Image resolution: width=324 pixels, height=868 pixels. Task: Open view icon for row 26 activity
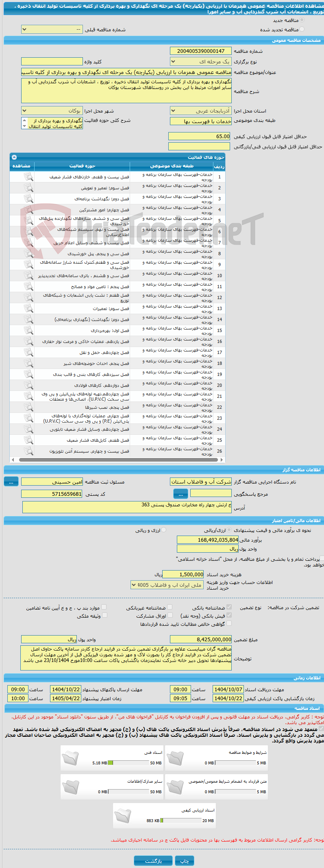[28, 451]
